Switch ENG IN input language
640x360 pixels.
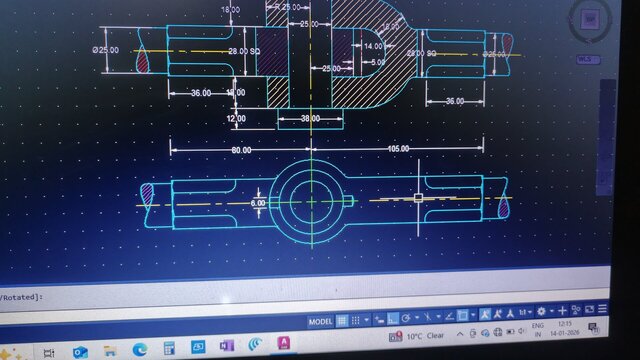(538, 330)
